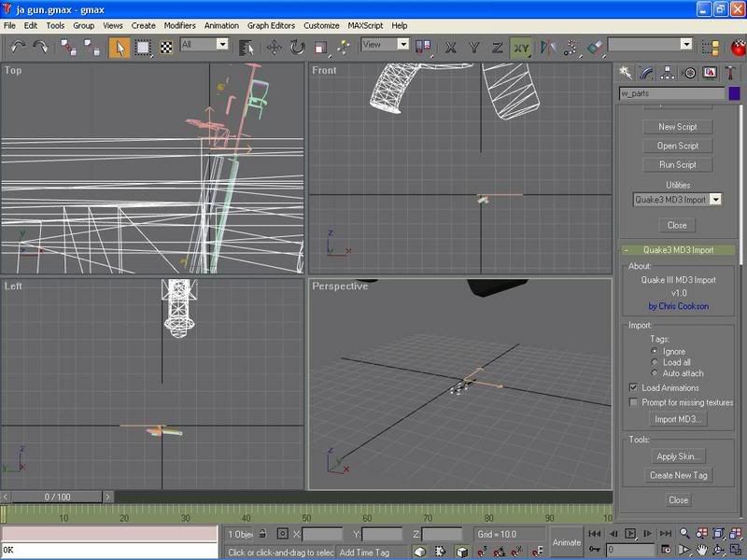Click the New Script button
The image size is (747, 560).
pyautogui.click(x=678, y=127)
